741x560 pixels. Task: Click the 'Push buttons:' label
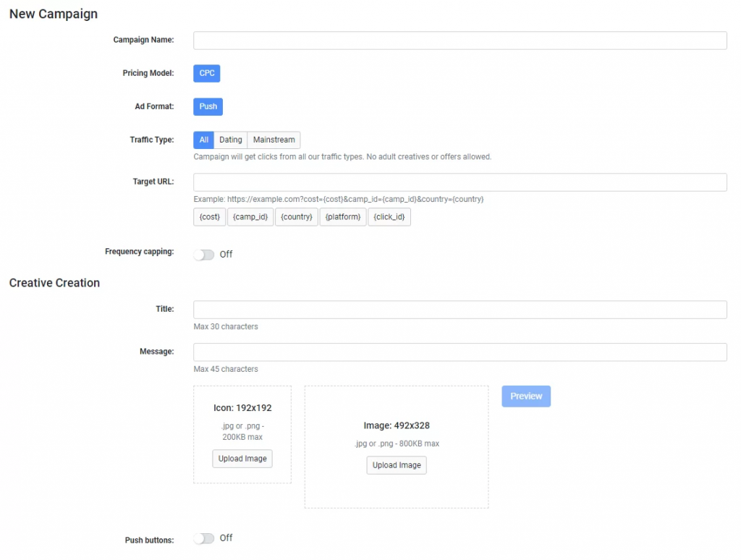(x=149, y=540)
